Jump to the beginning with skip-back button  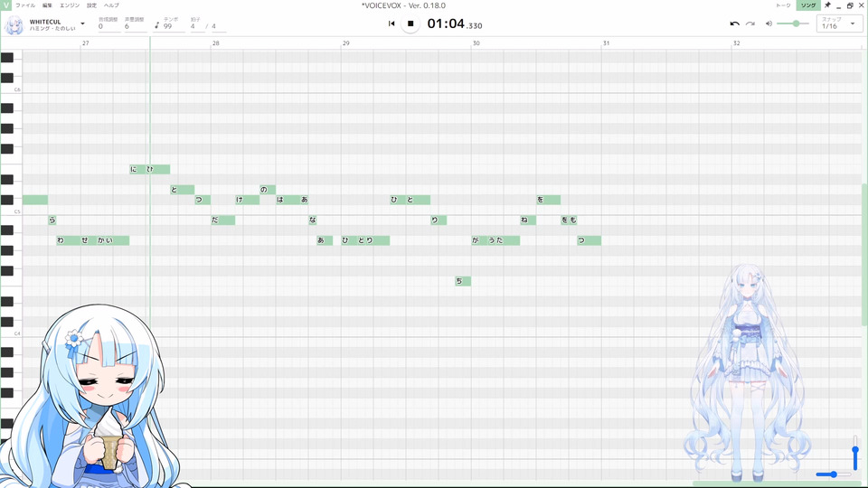[392, 23]
